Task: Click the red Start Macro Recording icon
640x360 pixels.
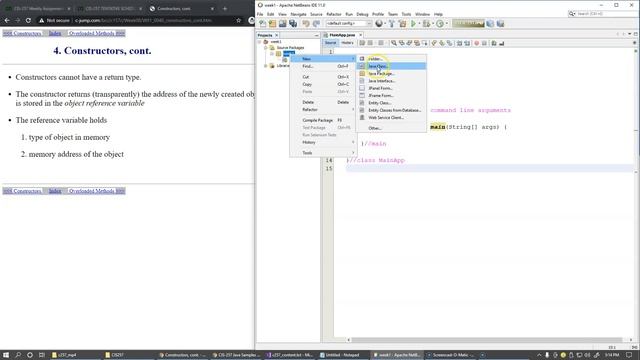Action: pos(476,43)
